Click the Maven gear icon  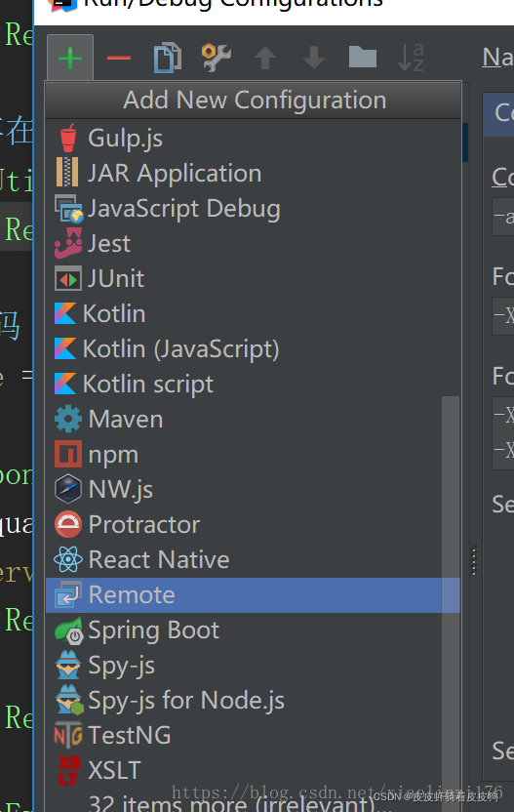[68, 419]
